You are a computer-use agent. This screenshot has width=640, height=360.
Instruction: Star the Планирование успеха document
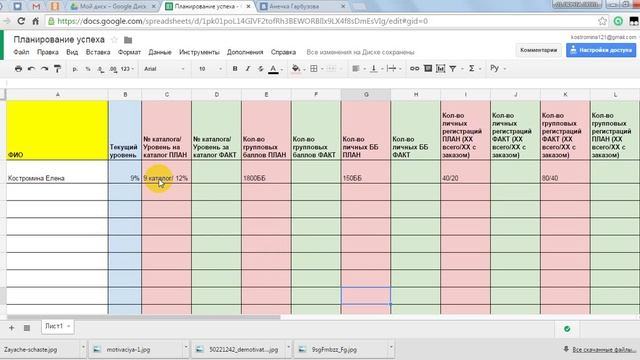[115, 40]
